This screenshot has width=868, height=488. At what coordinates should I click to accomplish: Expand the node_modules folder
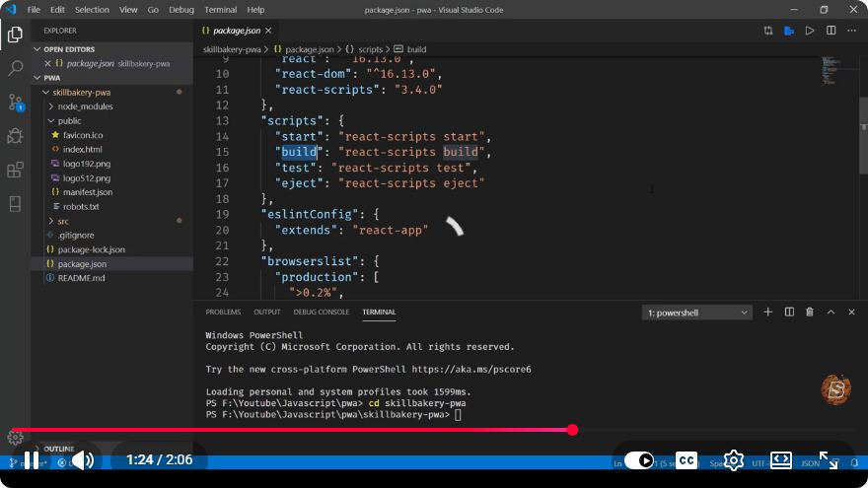[85, 106]
